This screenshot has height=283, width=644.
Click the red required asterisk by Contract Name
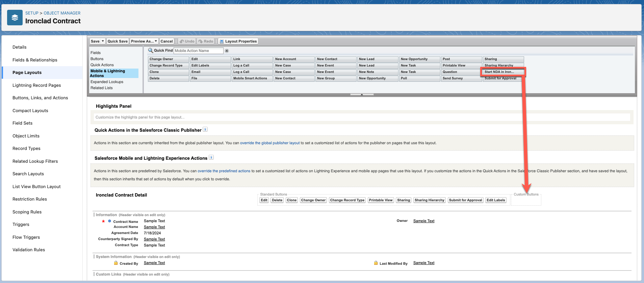coord(103,222)
